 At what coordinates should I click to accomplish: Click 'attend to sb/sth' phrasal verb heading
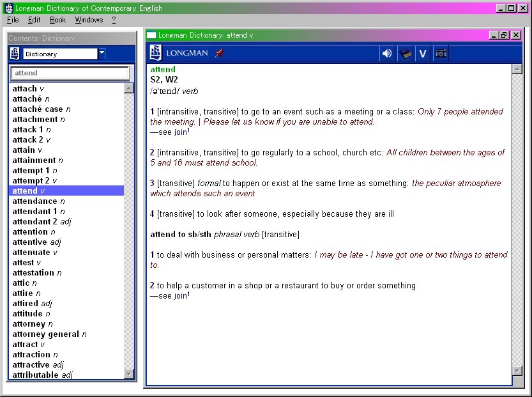coord(181,235)
